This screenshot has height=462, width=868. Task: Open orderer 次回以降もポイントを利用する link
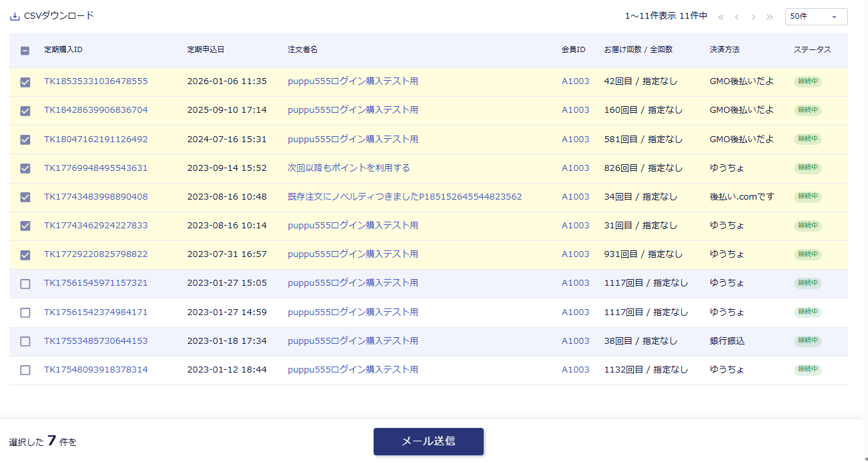click(x=348, y=168)
